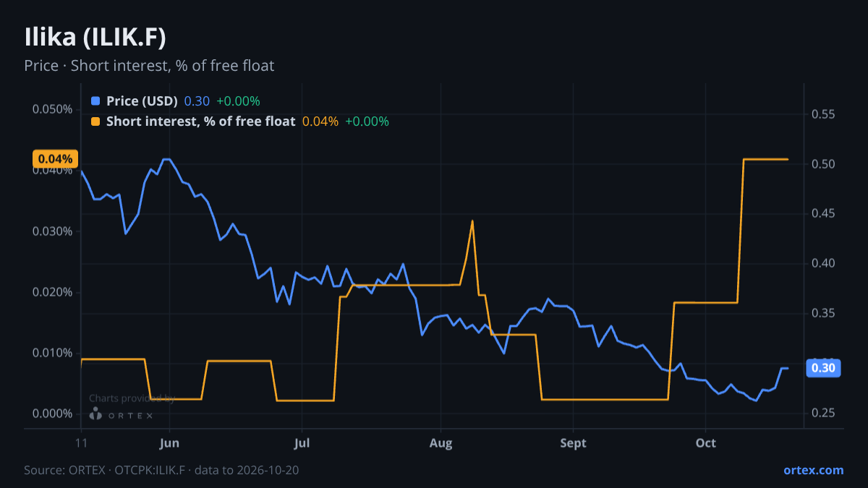Click the 11 start date label
Viewport: 868px width, 488px height.
point(82,443)
